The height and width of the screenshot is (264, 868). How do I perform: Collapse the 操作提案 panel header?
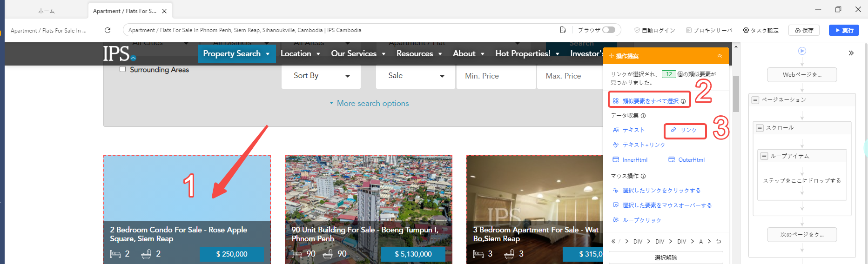coord(719,56)
